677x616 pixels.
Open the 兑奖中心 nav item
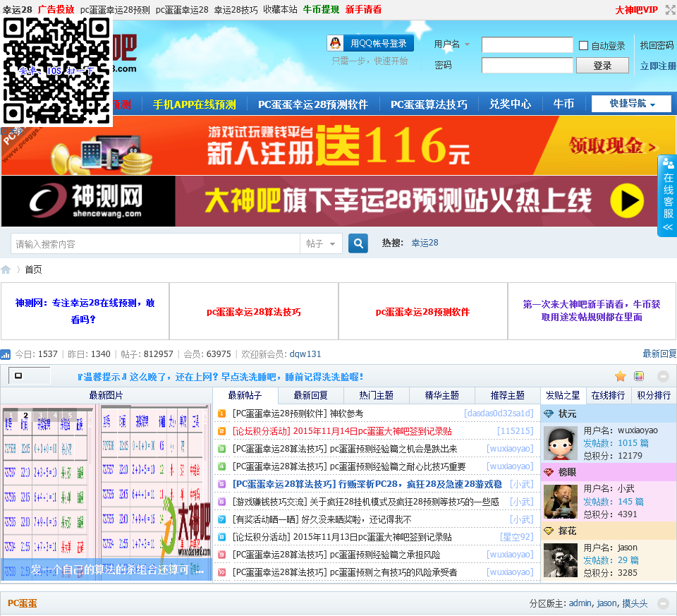pos(510,104)
